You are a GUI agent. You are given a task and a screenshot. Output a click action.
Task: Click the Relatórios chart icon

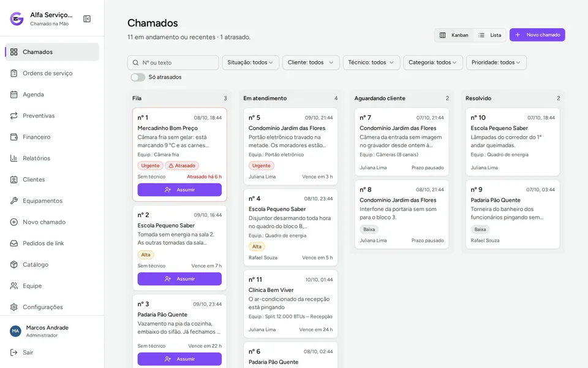[14, 158]
